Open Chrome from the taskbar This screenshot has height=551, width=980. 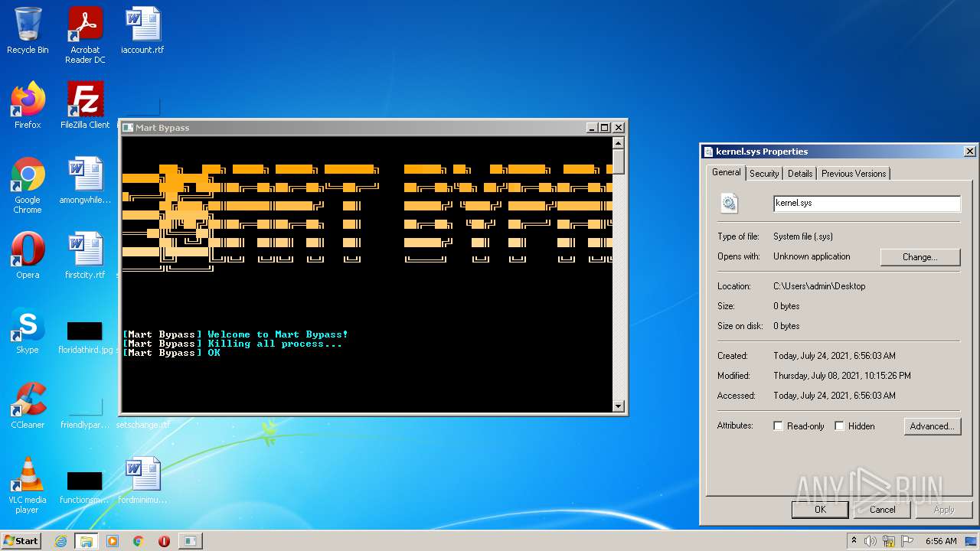138,541
